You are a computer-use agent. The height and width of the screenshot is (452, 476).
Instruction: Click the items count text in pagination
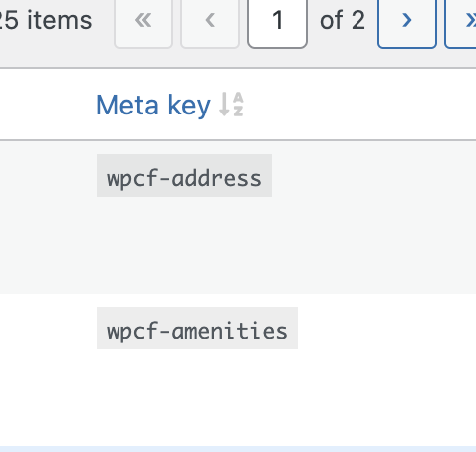tap(46, 21)
